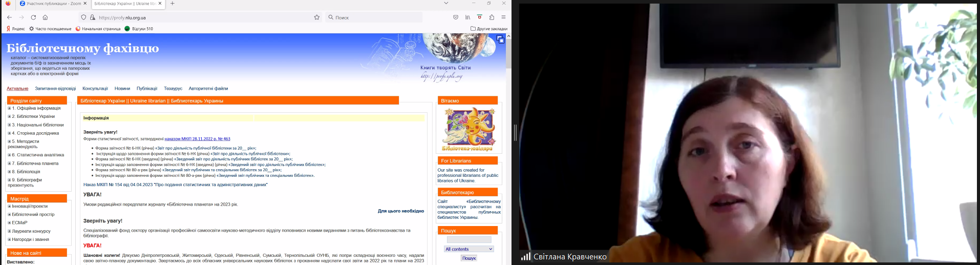Screen dimensions: 980x265
Task: Open the extensions puzzle icon
Action: pos(492,17)
